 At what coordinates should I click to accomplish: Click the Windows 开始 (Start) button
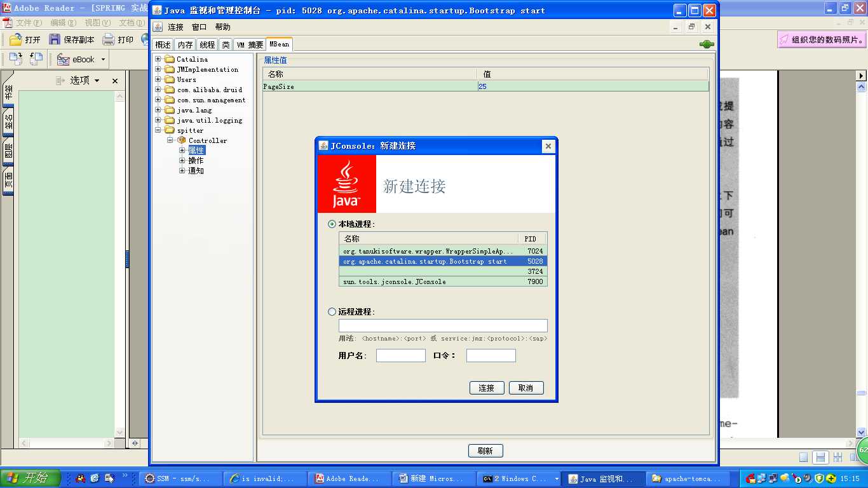click(31, 478)
